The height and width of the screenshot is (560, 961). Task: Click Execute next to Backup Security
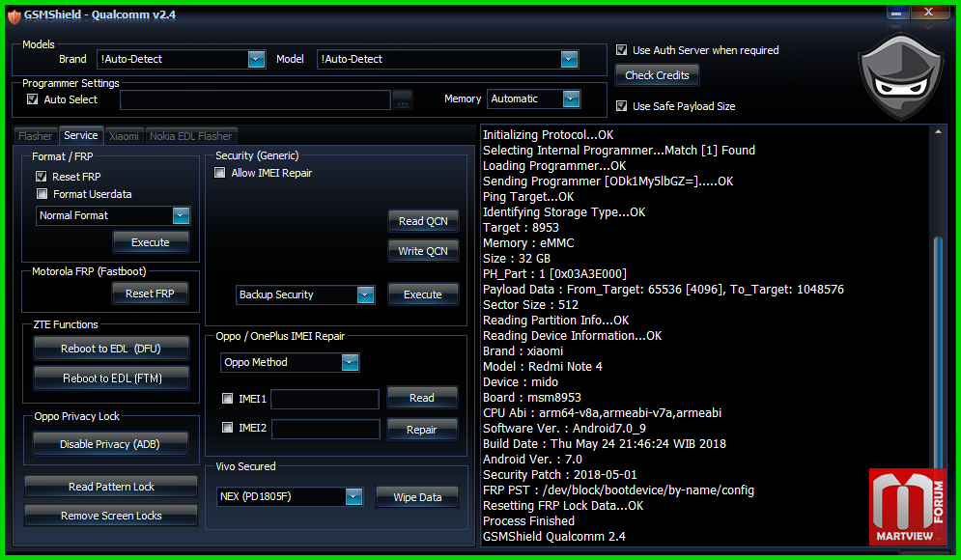423,294
